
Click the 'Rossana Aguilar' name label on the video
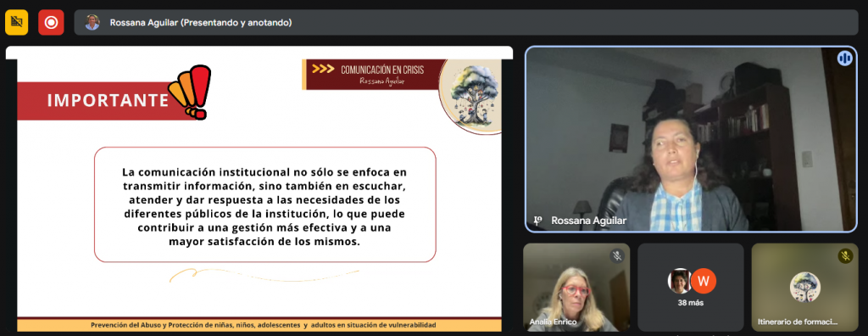588,221
